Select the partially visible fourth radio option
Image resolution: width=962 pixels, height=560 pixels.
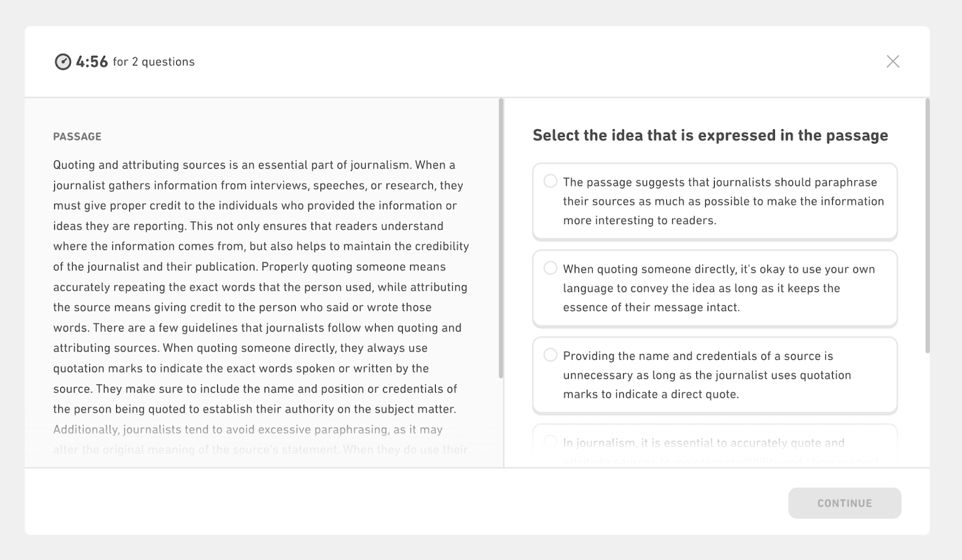(x=550, y=442)
